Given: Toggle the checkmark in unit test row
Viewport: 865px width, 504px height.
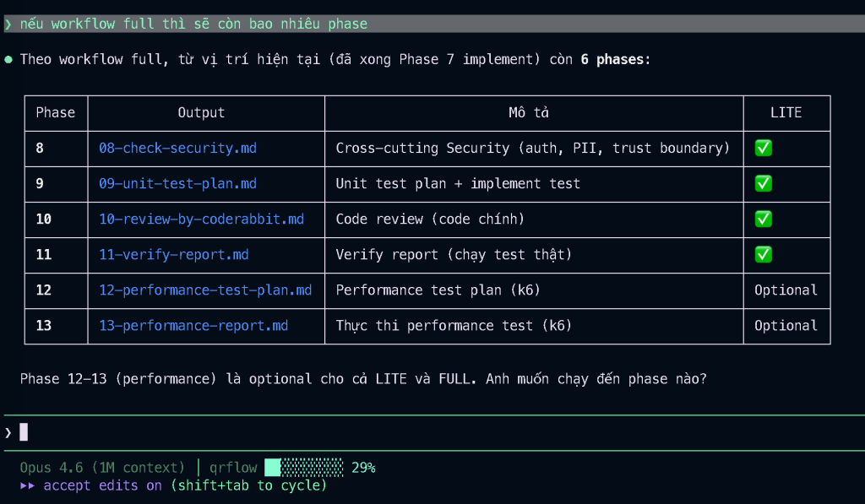Looking at the screenshot, I should pyautogui.click(x=763, y=184).
